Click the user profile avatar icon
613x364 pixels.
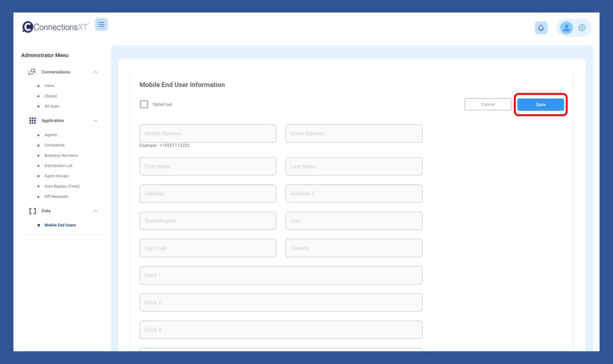pos(566,28)
